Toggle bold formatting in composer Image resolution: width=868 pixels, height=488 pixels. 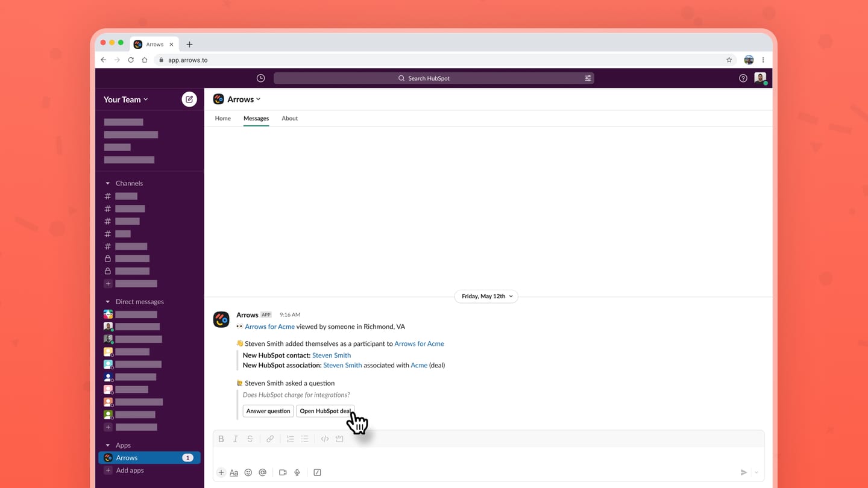[x=221, y=439]
